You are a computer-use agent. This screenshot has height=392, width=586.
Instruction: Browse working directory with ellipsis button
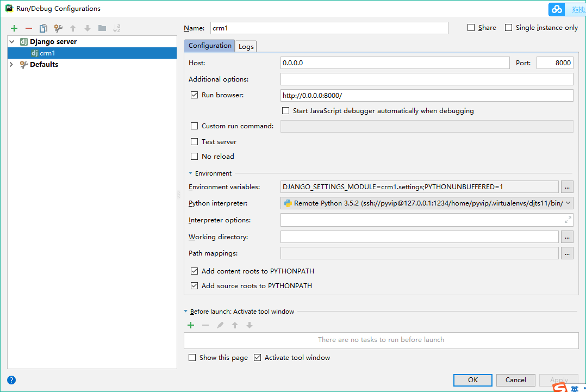[x=567, y=237]
